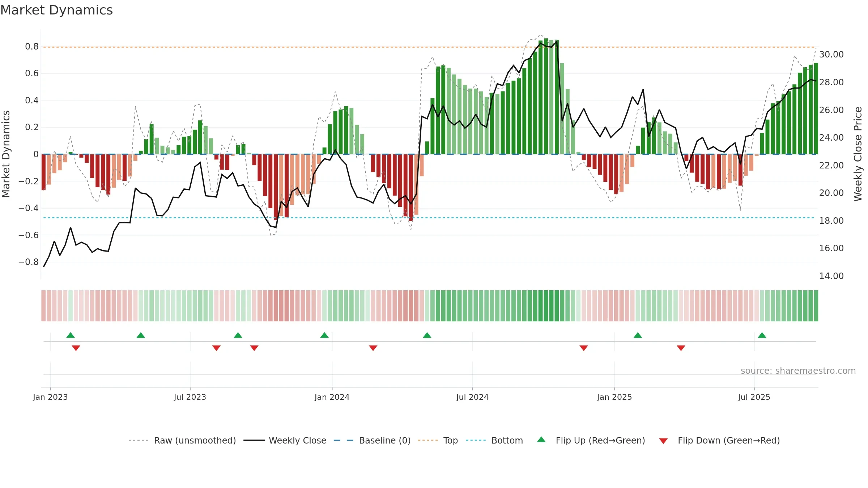Click the 'Jan 2025' x-axis label
Viewport: 868px width, 488px height.
pyautogui.click(x=614, y=397)
